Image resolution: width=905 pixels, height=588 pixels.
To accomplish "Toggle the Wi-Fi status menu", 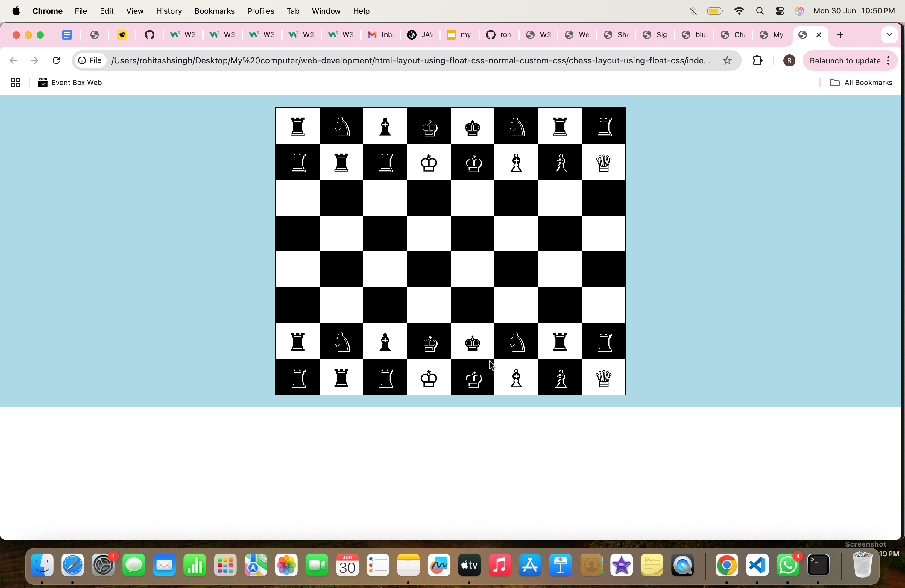I will [x=739, y=11].
